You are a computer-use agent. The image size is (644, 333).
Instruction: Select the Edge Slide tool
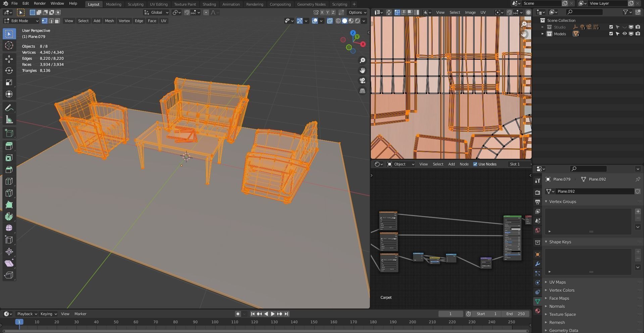click(9, 240)
